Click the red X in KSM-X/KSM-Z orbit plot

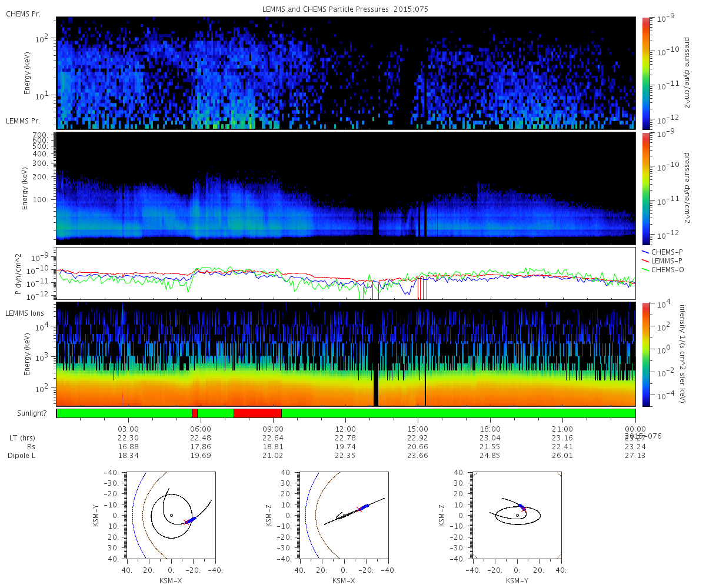tap(359, 509)
